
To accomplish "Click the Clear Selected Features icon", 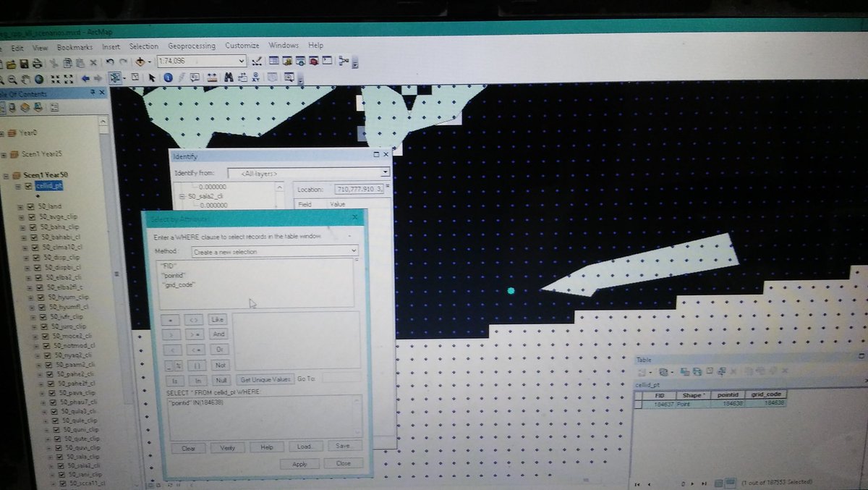I will click(135, 77).
